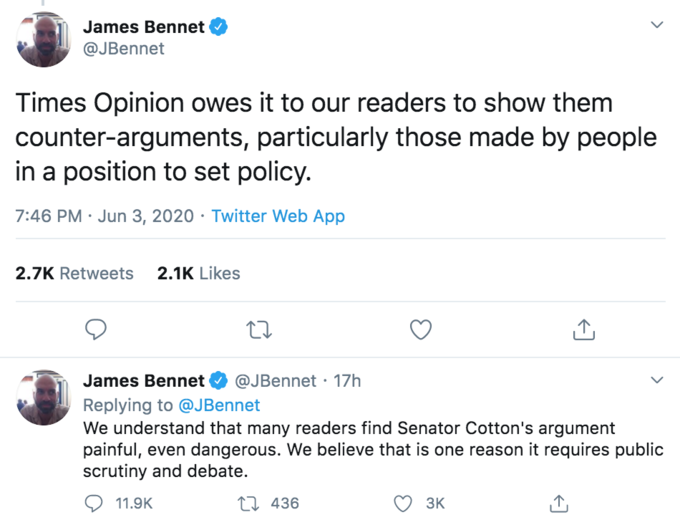Expand the reply tweet's options chevron

pos(656,381)
